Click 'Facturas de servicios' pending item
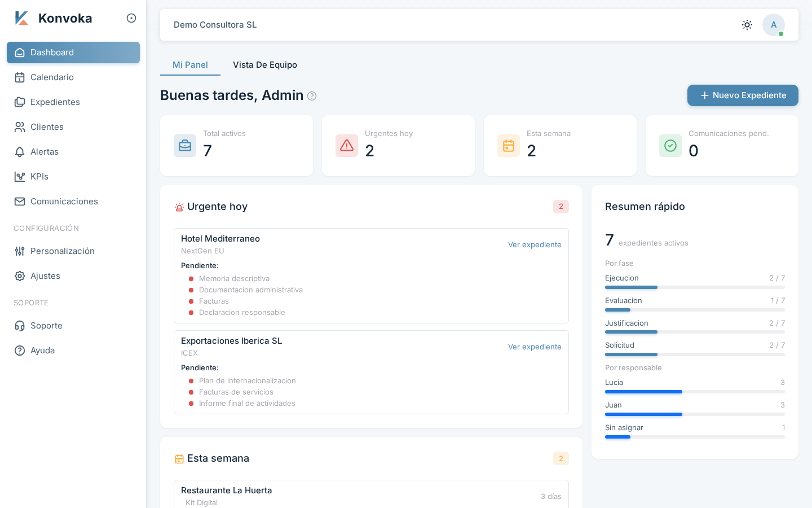Image resolution: width=812 pixels, height=508 pixels. point(236,392)
